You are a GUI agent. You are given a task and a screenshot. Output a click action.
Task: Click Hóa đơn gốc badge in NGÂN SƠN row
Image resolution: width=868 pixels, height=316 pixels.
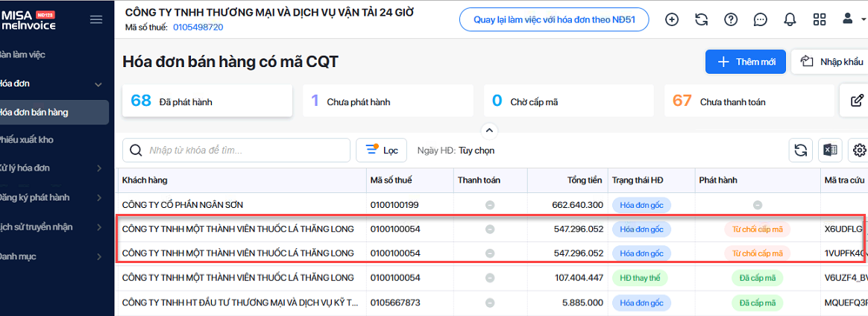pyautogui.click(x=641, y=205)
